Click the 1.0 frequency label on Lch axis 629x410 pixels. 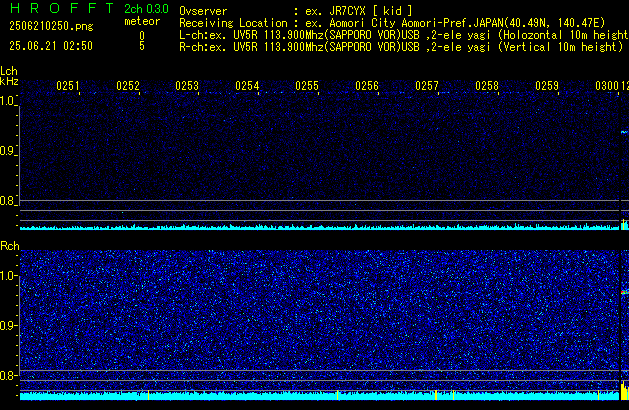point(8,101)
